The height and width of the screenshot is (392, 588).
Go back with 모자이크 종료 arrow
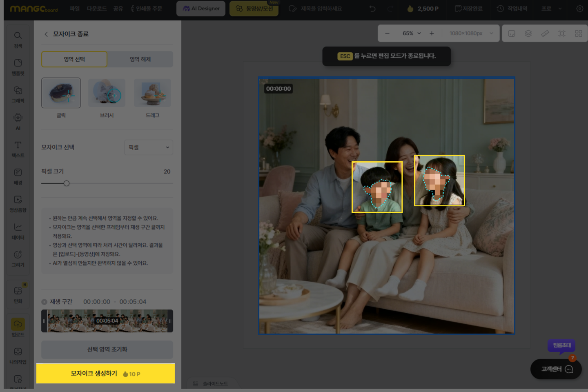46,34
